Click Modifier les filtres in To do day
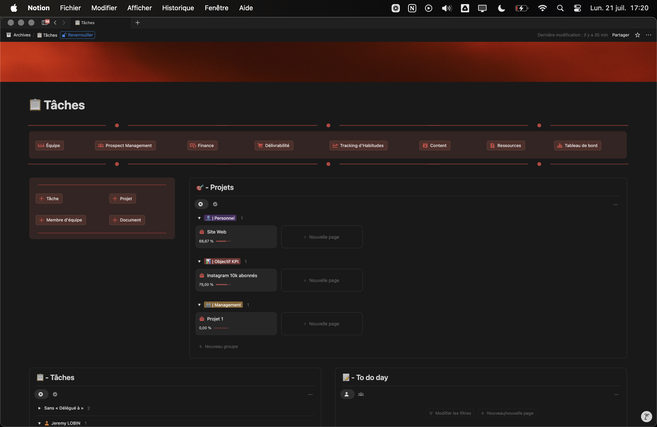The width and height of the screenshot is (657, 427). click(450, 413)
